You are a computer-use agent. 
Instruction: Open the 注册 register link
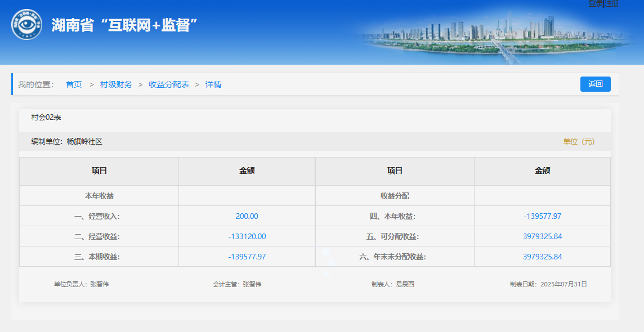click(x=612, y=3)
